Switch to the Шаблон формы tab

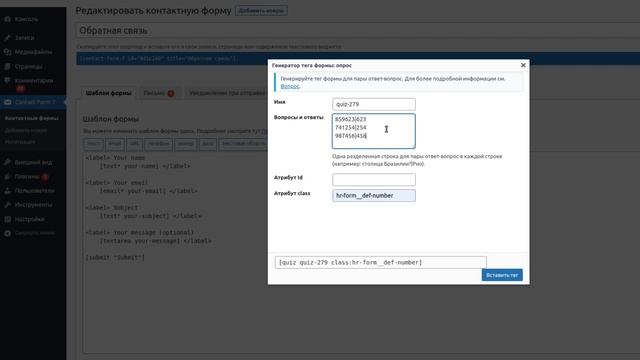coord(109,93)
